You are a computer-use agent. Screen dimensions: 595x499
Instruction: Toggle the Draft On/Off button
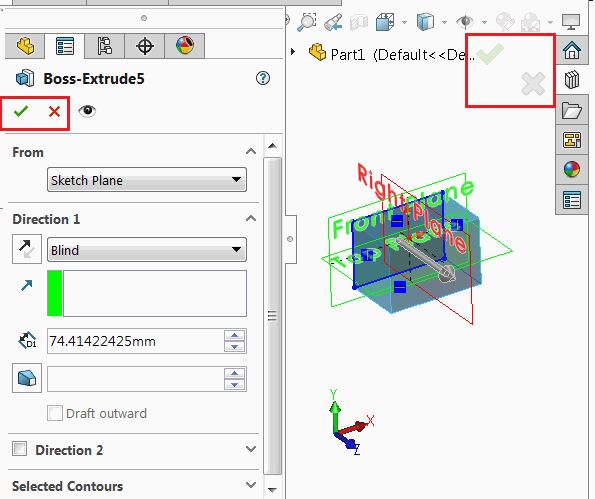coord(27,378)
